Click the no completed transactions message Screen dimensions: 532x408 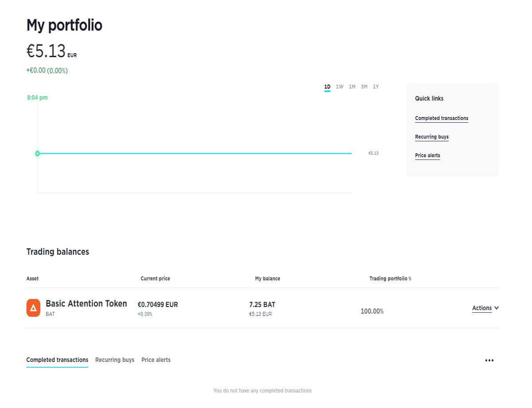[x=262, y=391]
